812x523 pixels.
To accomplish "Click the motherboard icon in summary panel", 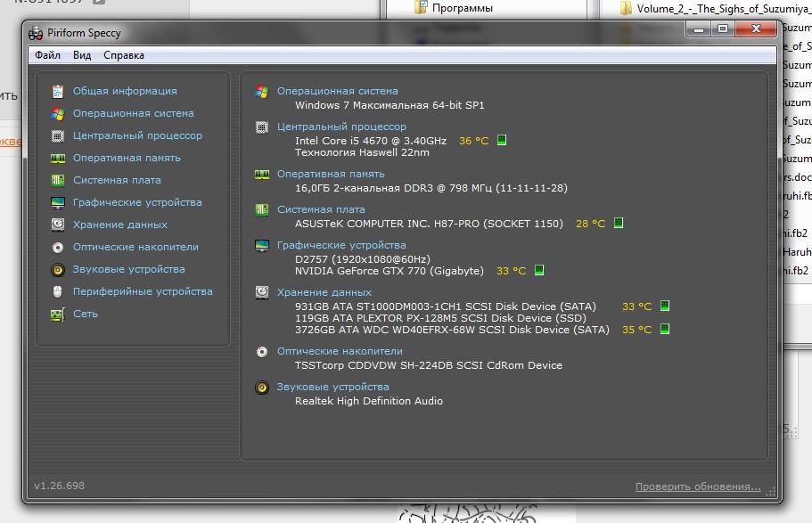I will click(262, 209).
